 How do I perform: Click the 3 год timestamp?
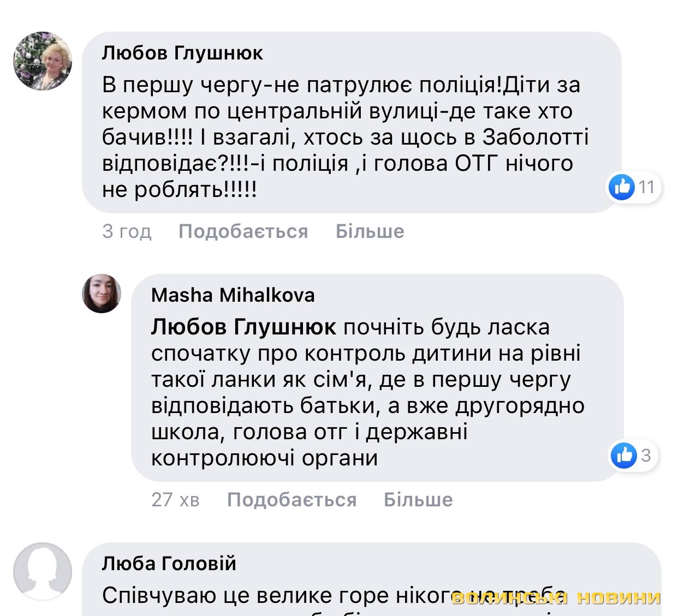127,231
